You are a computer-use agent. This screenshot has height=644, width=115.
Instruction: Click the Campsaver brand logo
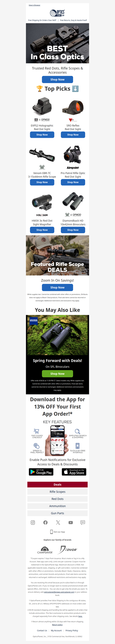(x=45, y=550)
